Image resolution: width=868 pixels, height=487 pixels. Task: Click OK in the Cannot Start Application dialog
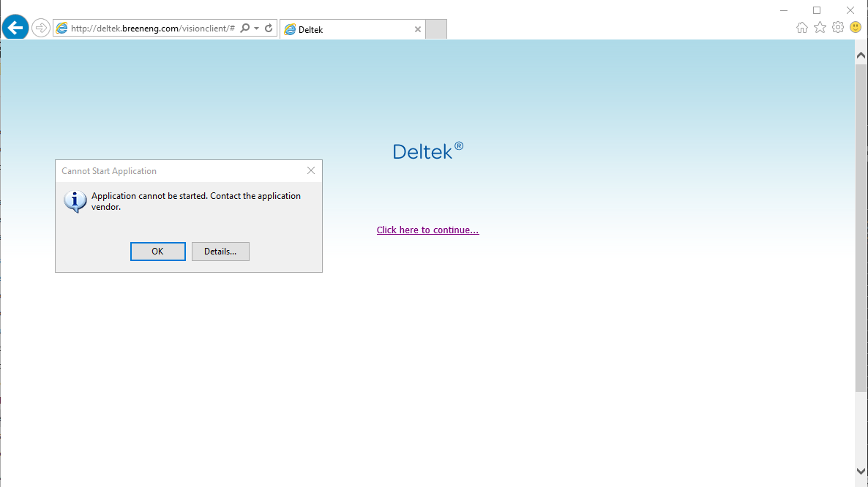pos(158,252)
